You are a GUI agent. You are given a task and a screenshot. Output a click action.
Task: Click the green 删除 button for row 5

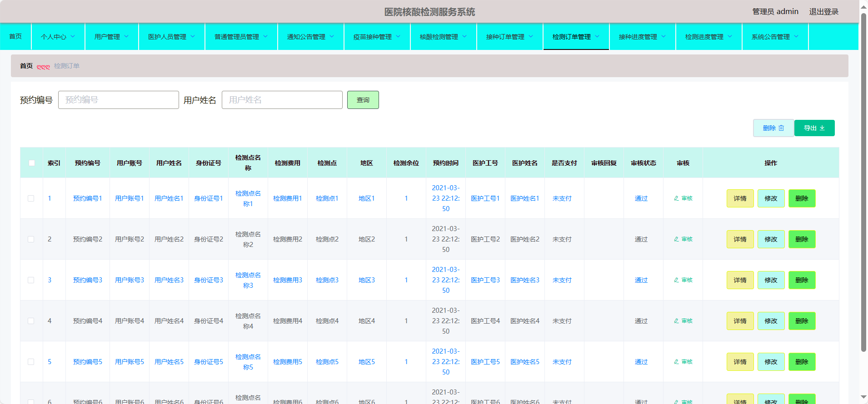802,362
